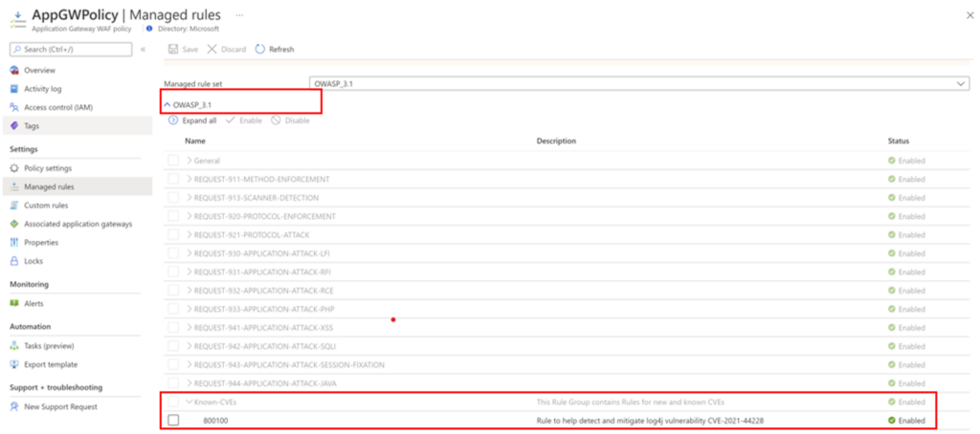This screenshot has width=980, height=434.
Task: Open the more options ellipsis in title
Action: pos(239,14)
